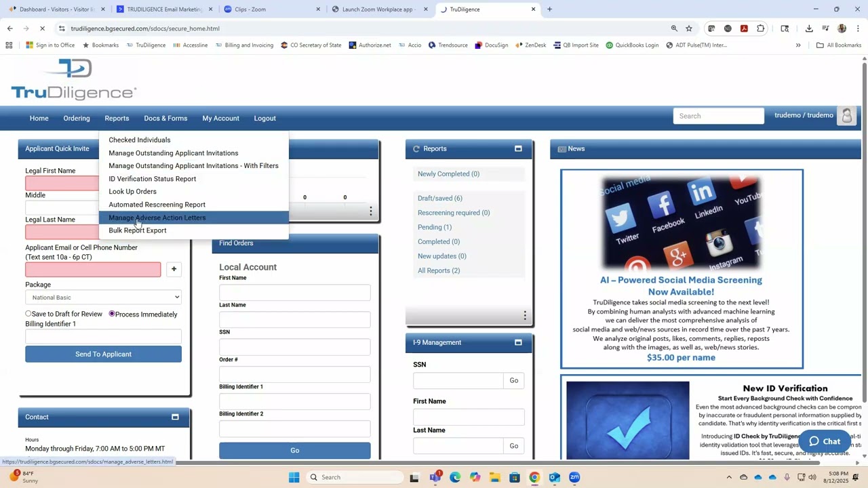
Task: Bookmark this page with the star icon
Action: 689,28
